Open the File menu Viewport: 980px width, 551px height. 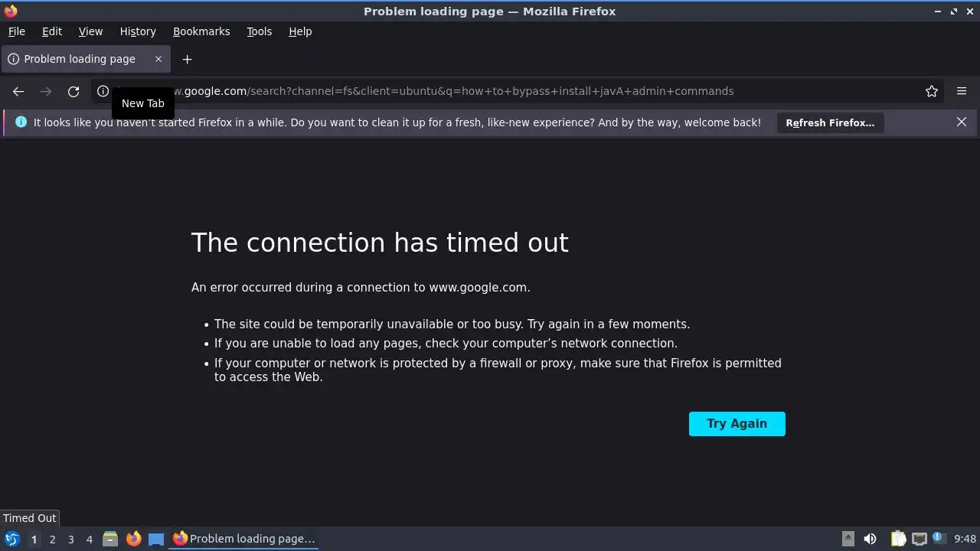coord(16,31)
